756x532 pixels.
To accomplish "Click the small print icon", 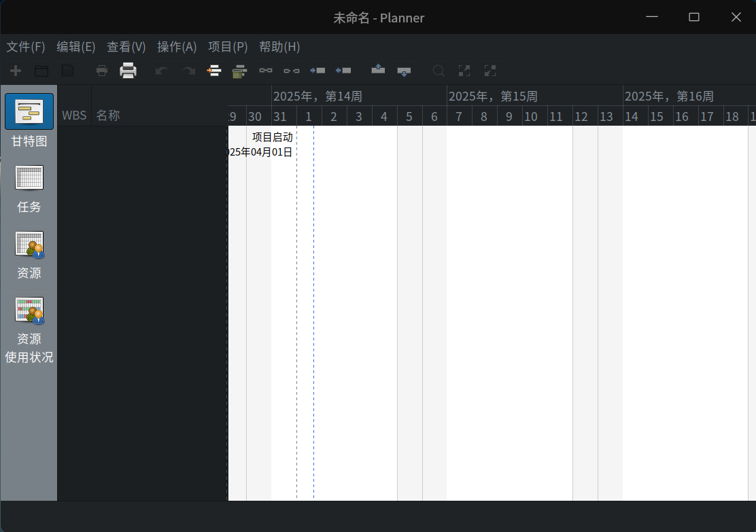I will coord(102,71).
